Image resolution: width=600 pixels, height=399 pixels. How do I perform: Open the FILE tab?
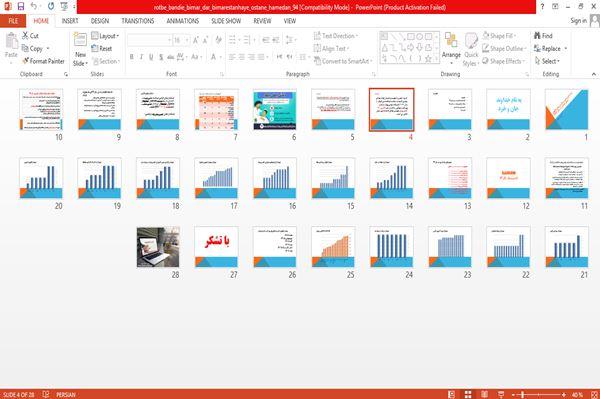(x=13, y=21)
